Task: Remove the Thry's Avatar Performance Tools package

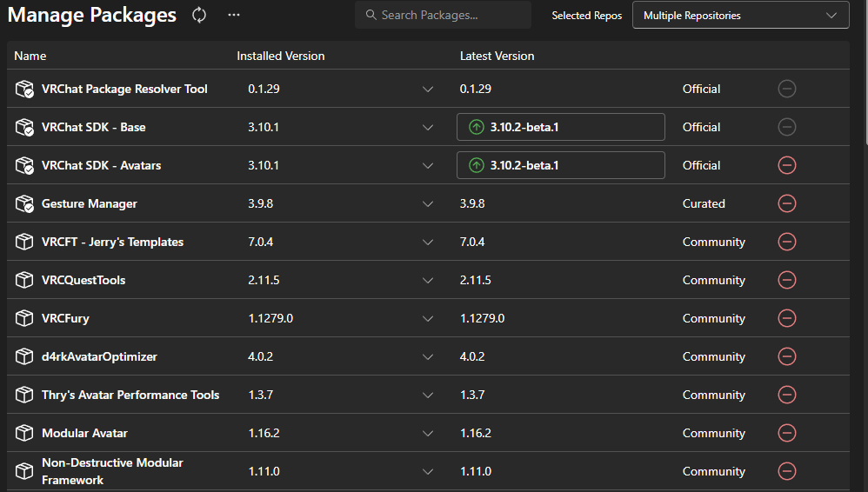Action: (786, 394)
